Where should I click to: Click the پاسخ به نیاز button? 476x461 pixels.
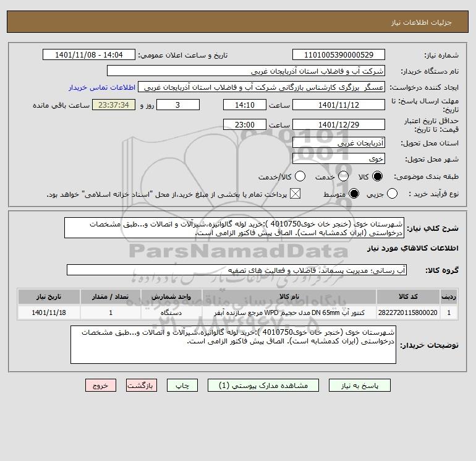pos(360,386)
